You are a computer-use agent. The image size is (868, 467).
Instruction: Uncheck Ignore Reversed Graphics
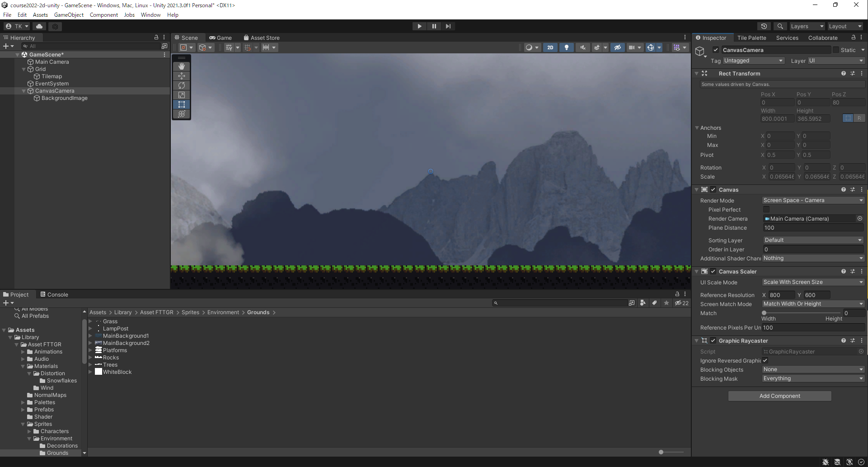click(x=765, y=360)
